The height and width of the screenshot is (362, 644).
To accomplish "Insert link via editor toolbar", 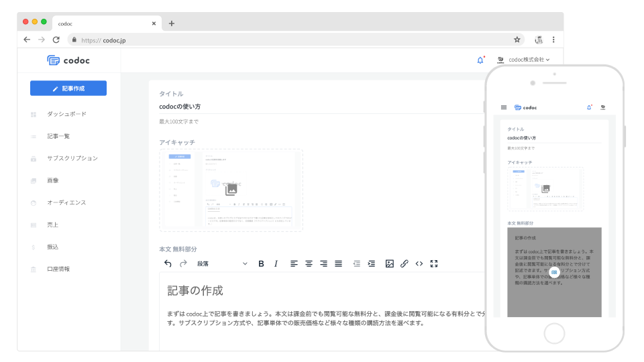I will (x=404, y=263).
